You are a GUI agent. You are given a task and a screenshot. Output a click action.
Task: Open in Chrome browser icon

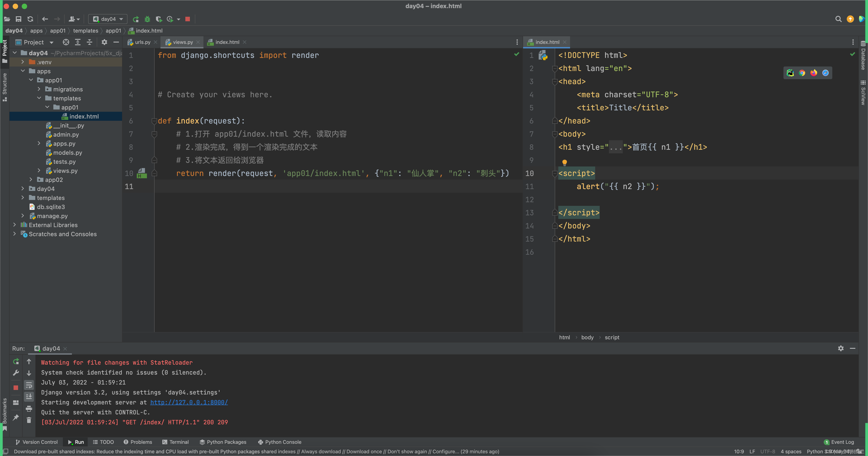click(x=802, y=73)
